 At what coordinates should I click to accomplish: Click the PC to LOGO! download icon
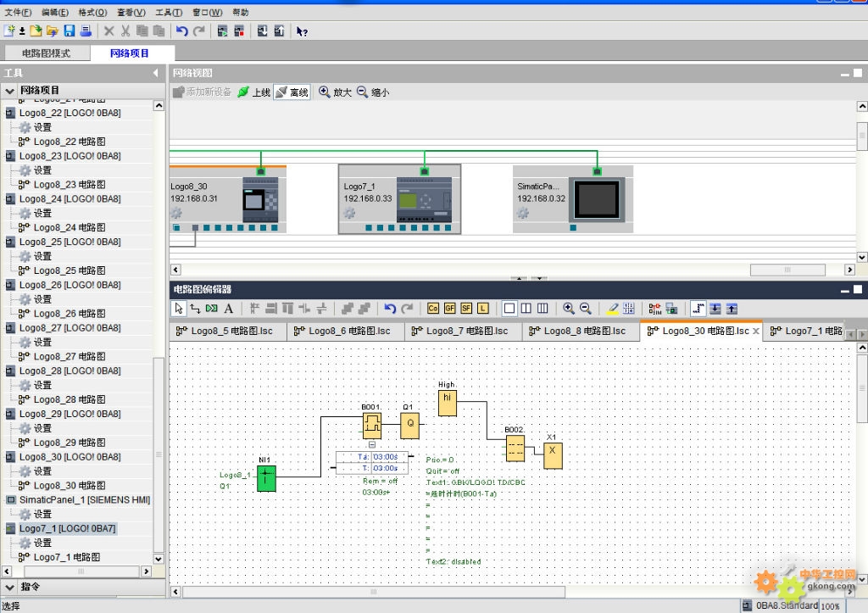pyautogui.click(x=263, y=31)
